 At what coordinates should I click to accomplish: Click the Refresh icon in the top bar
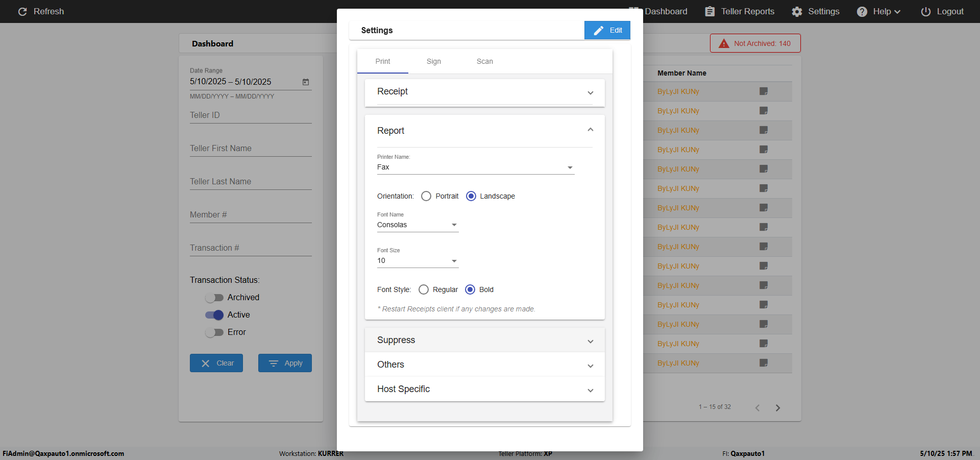coord(22,11)
